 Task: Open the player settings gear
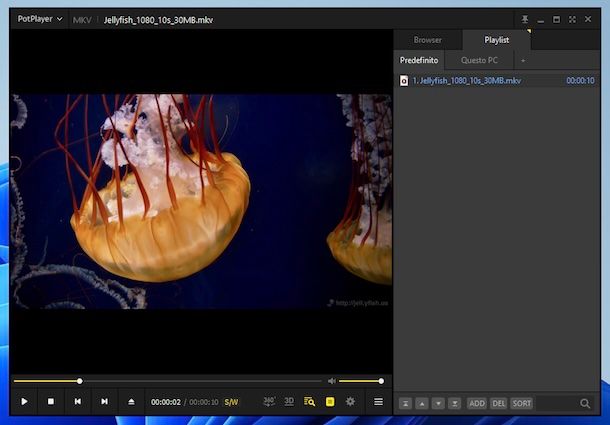pos(350,402)
